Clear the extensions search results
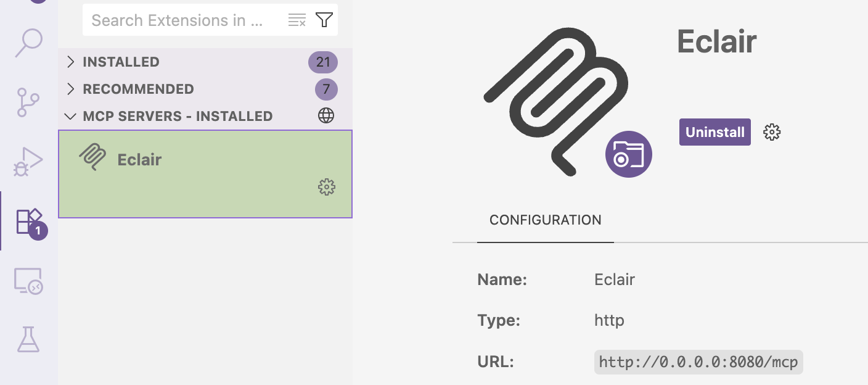The width and height of the screenshot is (868, 385). tap(297, 20)
